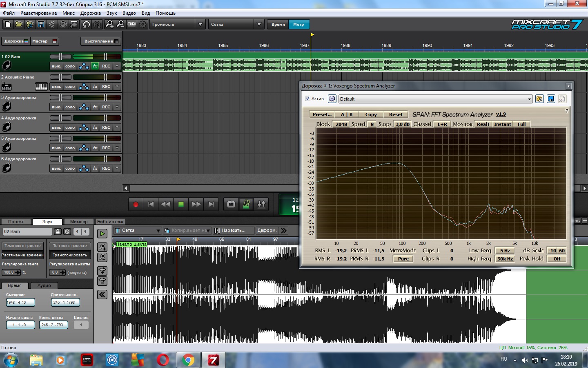Click the Reset button in the Spectrum Analyzer
Screen dimensions: 588x368
[396, 114]
